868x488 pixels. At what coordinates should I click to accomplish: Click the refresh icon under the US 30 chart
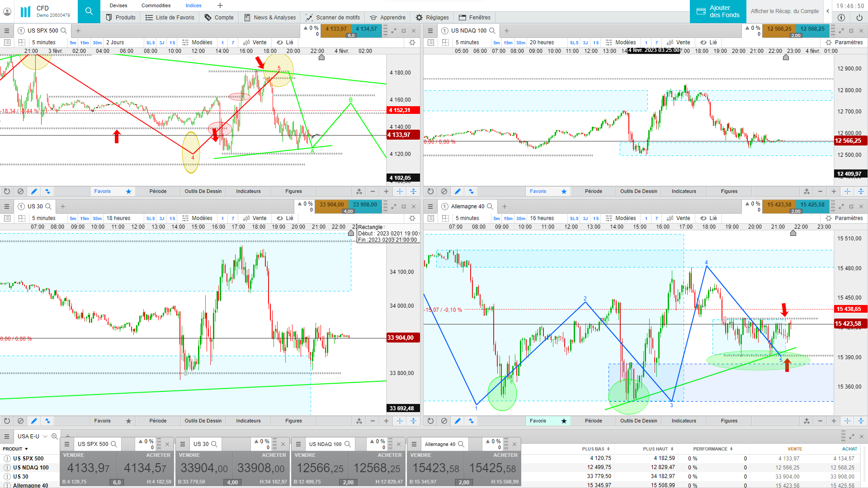click(7, 421)
